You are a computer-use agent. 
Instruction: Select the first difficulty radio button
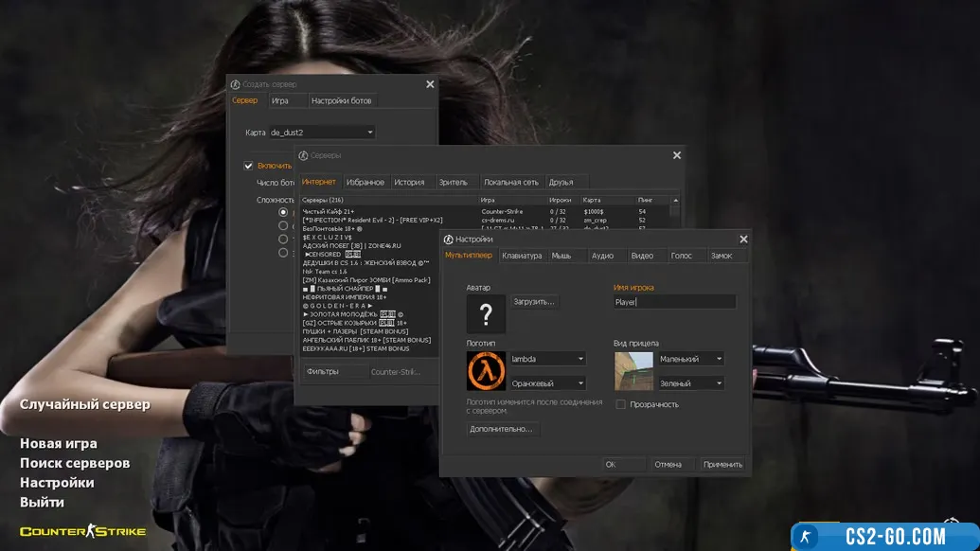tap(283, 212)
